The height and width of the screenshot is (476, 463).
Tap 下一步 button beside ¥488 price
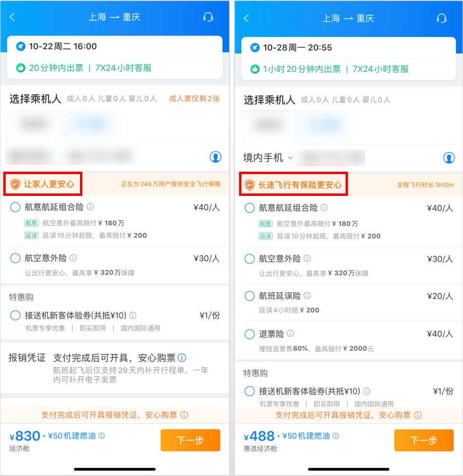point(424,440)
